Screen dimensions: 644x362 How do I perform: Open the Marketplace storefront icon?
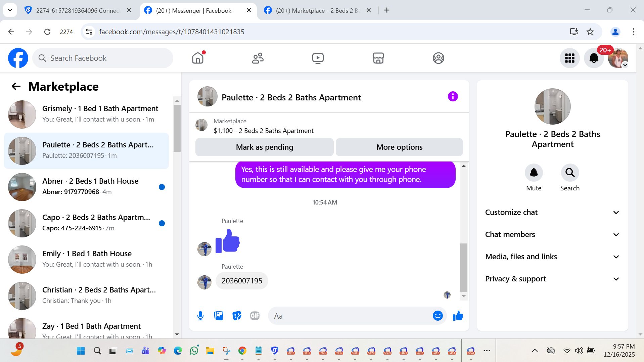click(x=378, y=58)
